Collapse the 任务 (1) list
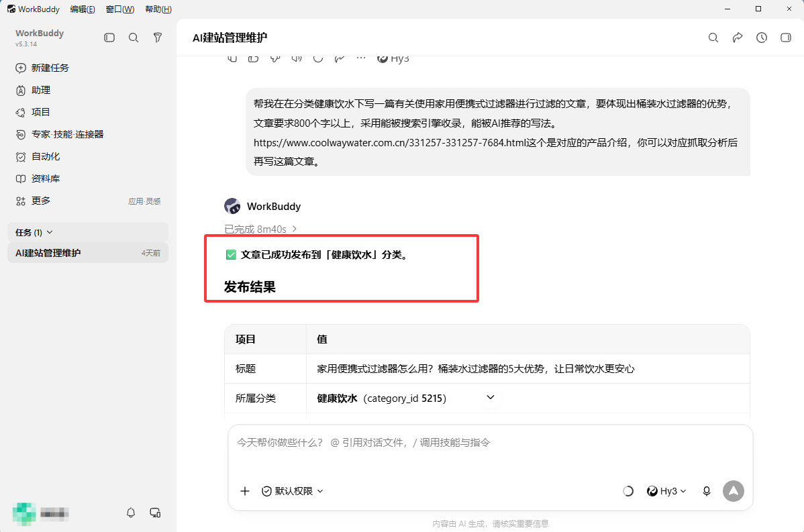 click(x=34, y=232)
